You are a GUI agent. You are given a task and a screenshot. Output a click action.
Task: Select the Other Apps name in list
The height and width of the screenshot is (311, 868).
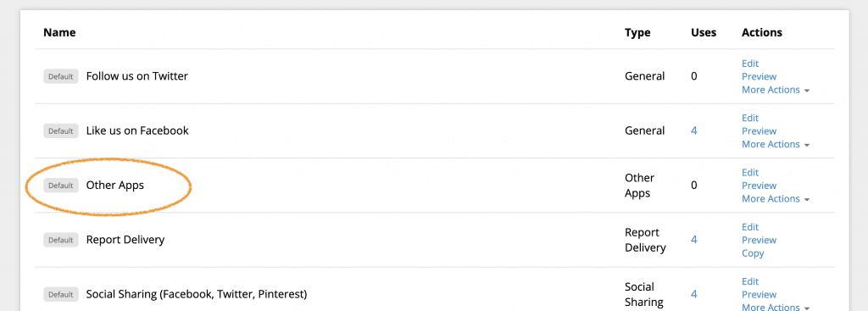(x=115, y=186)
